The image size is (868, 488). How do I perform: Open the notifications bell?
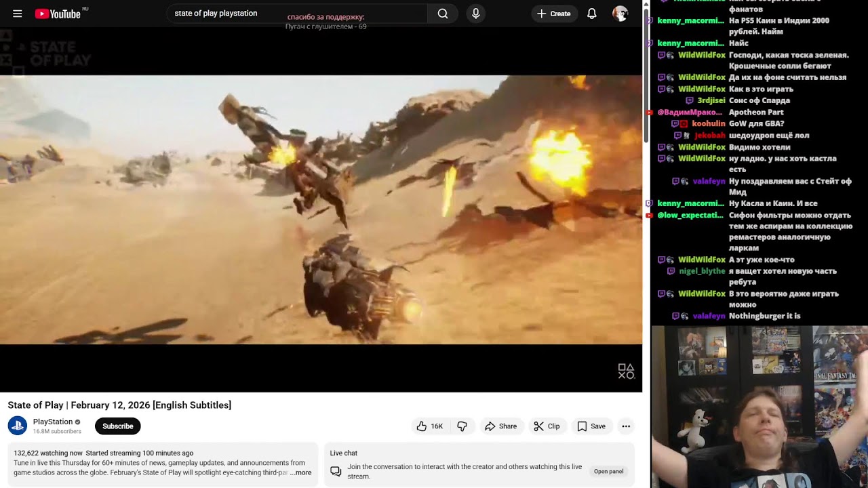tap(592, 14)
